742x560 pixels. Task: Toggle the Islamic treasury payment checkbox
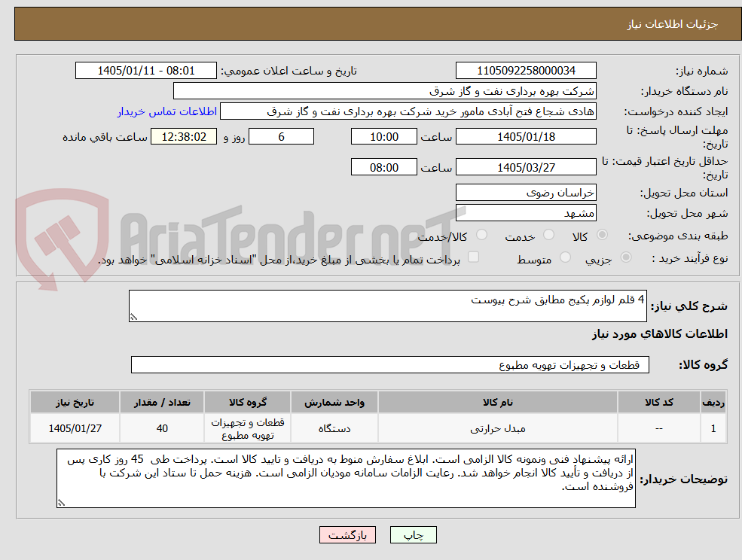[x=473, y=257]
